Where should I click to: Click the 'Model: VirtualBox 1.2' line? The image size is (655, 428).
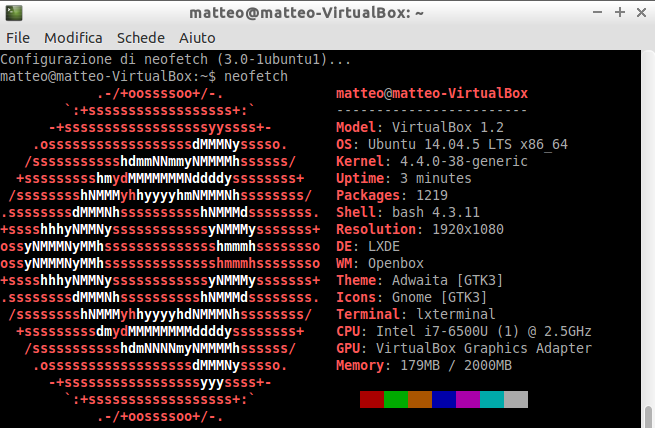(x=420, y=127)
